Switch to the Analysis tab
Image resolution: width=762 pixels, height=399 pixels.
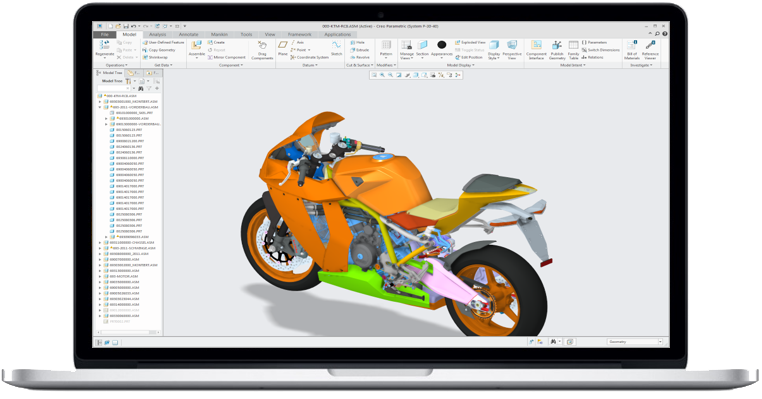[x=157, y=35]
